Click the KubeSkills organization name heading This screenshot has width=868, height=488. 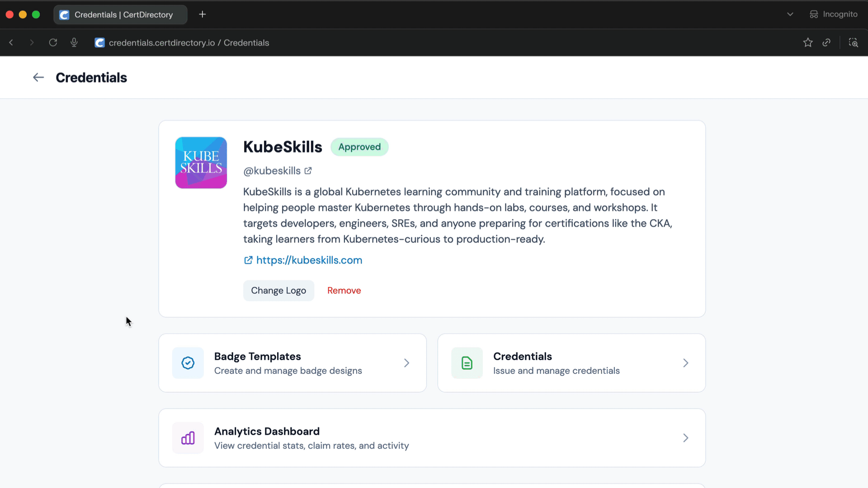click(x=283, y=147)
